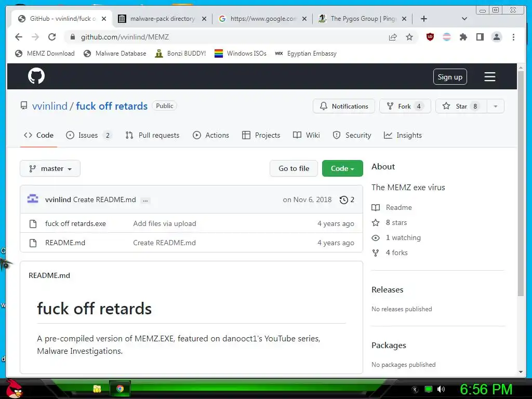Open the Malware Database bookmark
Viewport: 532px width, 399px height.
(x=115, y=54)
